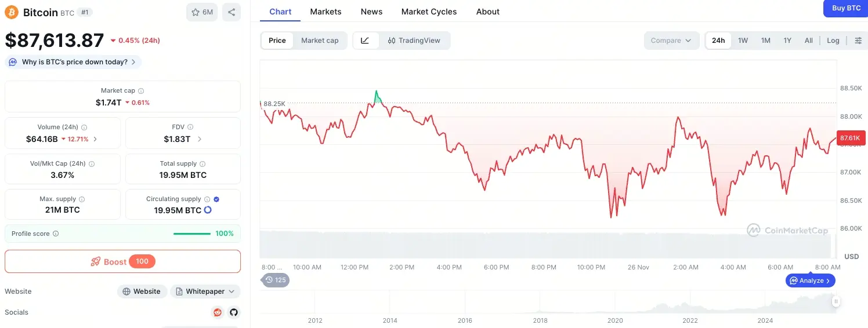Click the range slider handle on mini timeline
Viewport: 868px width, 328px height.
coord(836,301)
